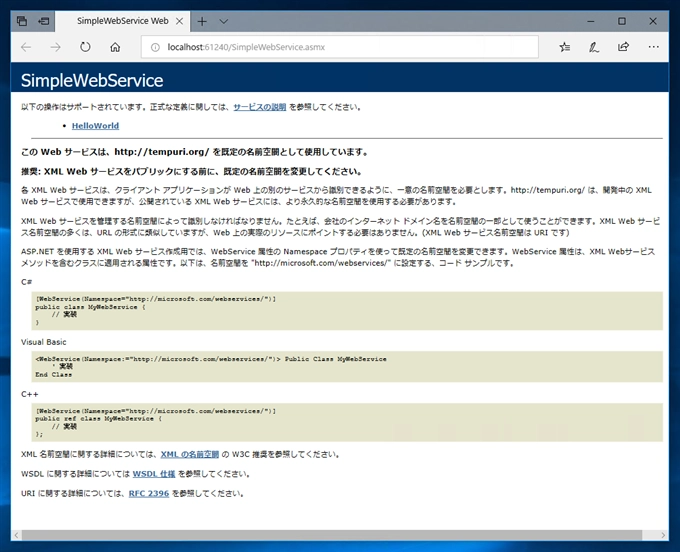
Task: Open the XML の名前空間 link
Action: point(190,454)
